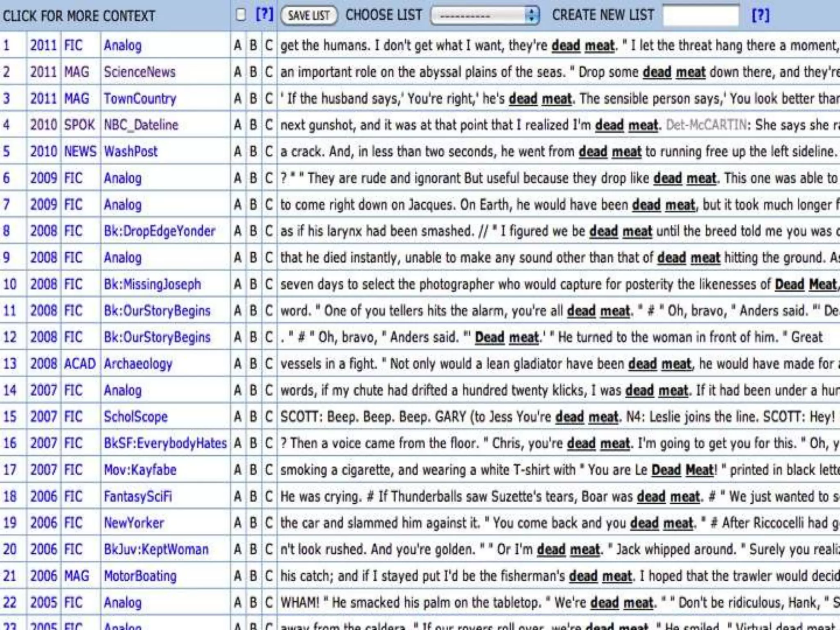Open help [?] link after new list field
840x630 pixels.
[x=760, y=15]
